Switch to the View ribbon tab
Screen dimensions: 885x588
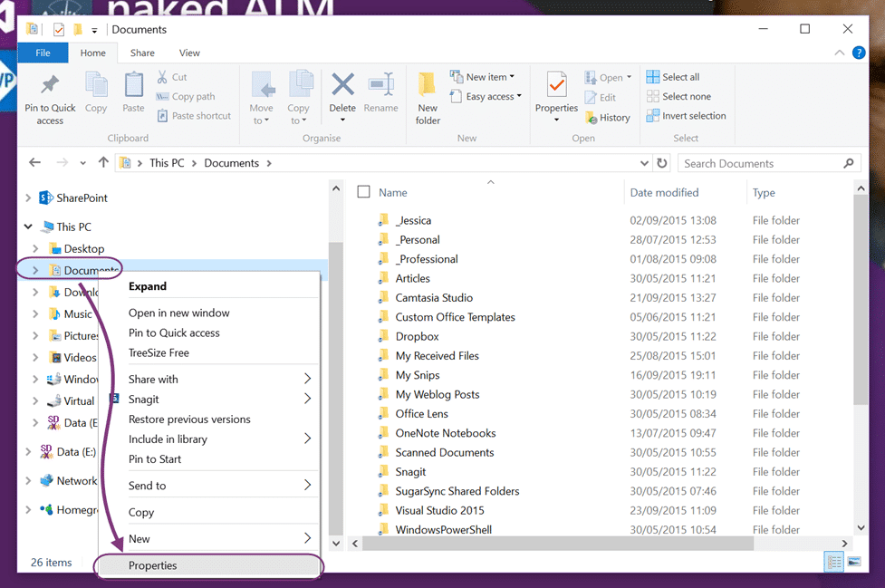[x=189, y=53]
